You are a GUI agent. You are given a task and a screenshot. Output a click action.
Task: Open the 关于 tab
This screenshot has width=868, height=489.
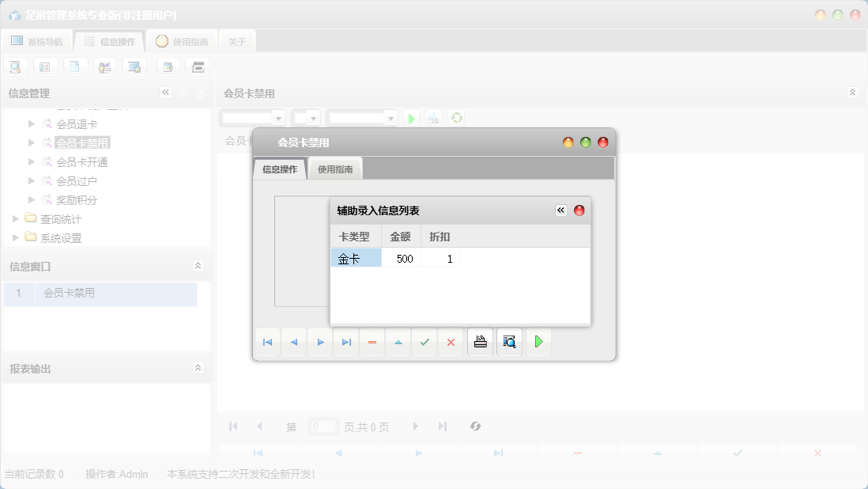click(237, 41)
